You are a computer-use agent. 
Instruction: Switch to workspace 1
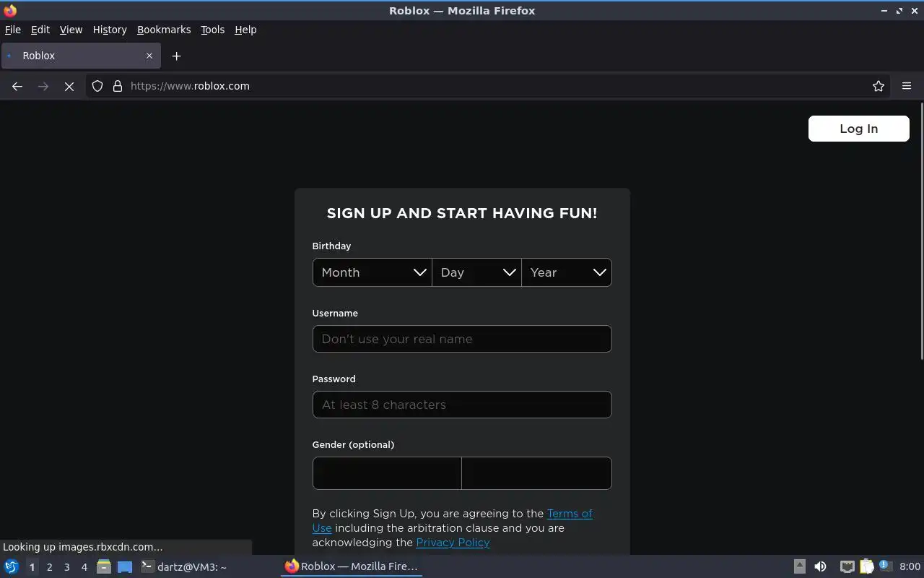[x=32, y=567]
